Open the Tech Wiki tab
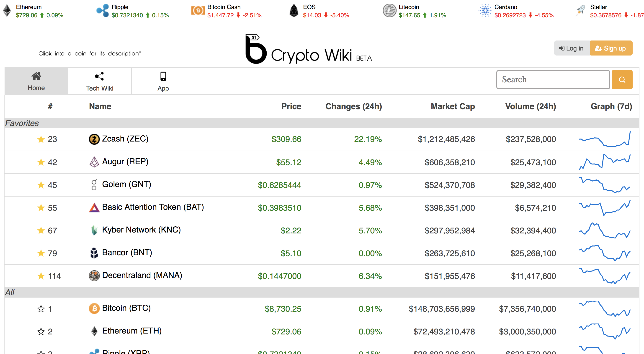 click(100, 81)
